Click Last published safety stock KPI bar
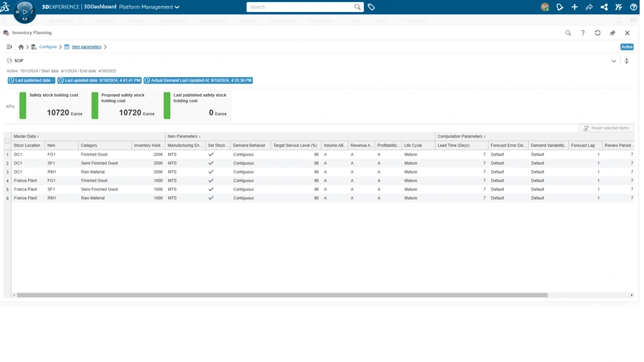Screen dimensions: 644x362 click(x=167, y=105)
